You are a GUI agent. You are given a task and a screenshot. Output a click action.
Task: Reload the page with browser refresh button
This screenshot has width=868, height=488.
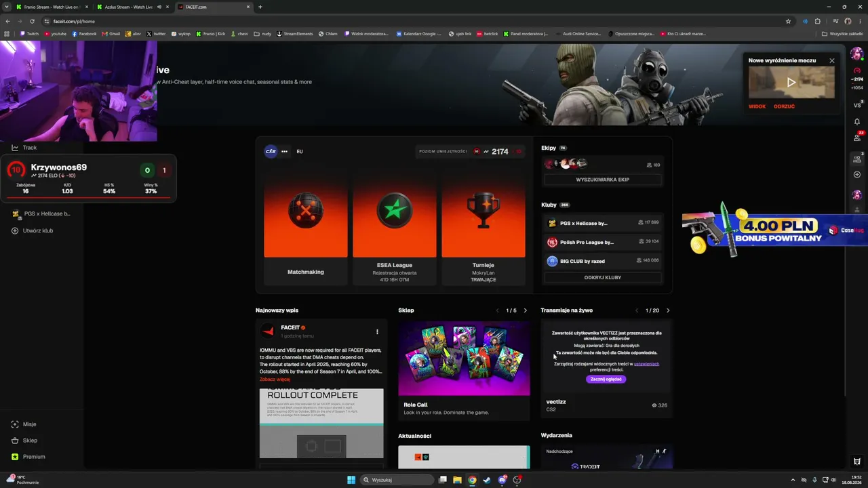pos(32,21)
